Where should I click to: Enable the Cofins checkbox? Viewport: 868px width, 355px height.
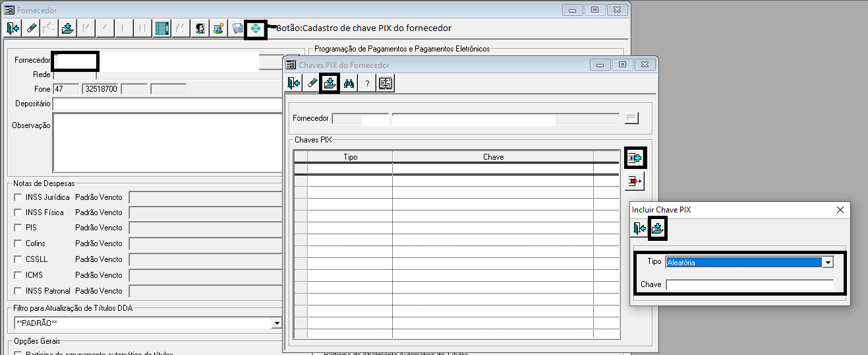(18, 243)
